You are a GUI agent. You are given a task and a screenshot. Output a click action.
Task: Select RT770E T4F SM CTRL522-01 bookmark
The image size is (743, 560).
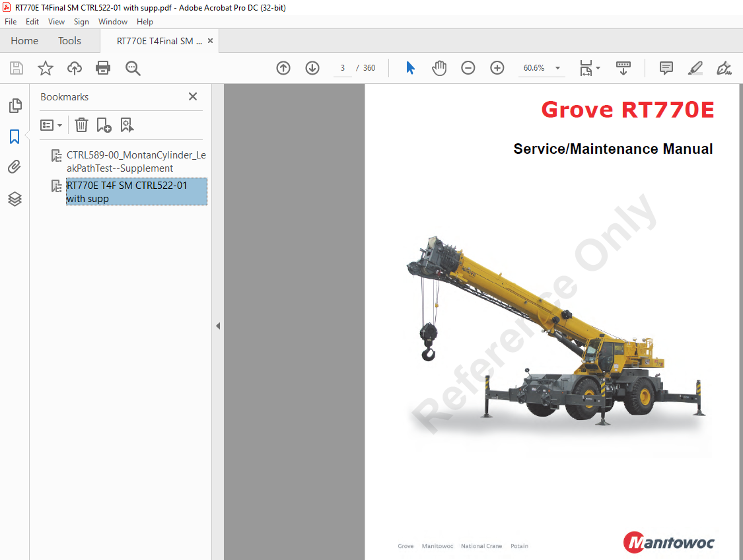137,192
